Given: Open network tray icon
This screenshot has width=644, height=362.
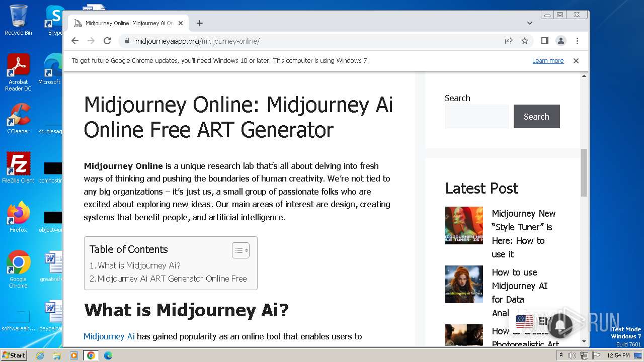Looking at the screenshot, I should coord(584,355).
